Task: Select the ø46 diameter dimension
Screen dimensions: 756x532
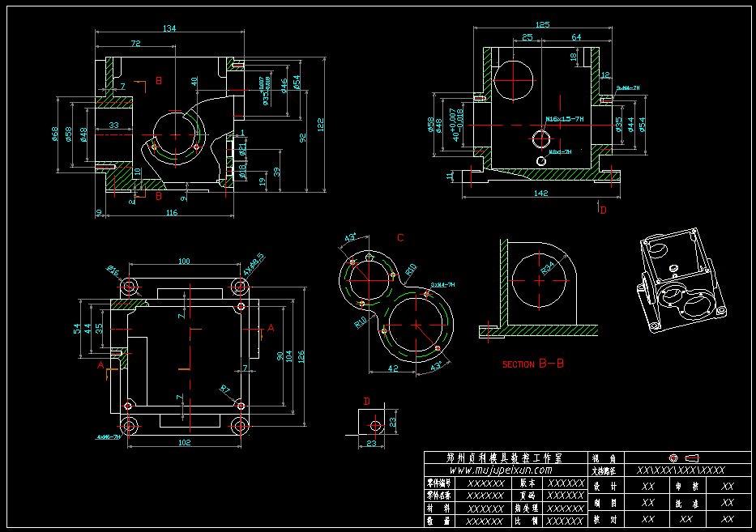Action: coord(284,86)
